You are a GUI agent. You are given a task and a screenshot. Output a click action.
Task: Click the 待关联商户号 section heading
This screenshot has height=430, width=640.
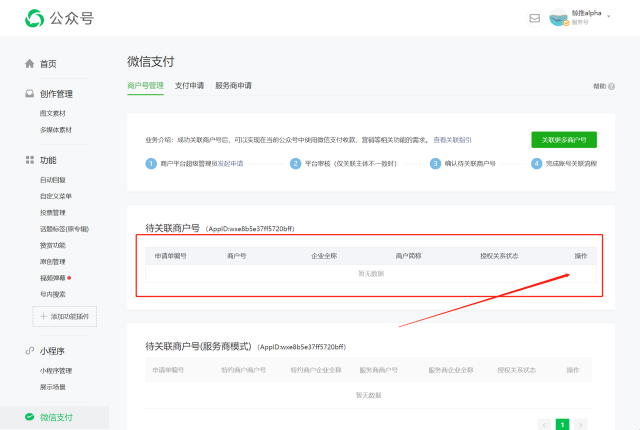(173, 228)
